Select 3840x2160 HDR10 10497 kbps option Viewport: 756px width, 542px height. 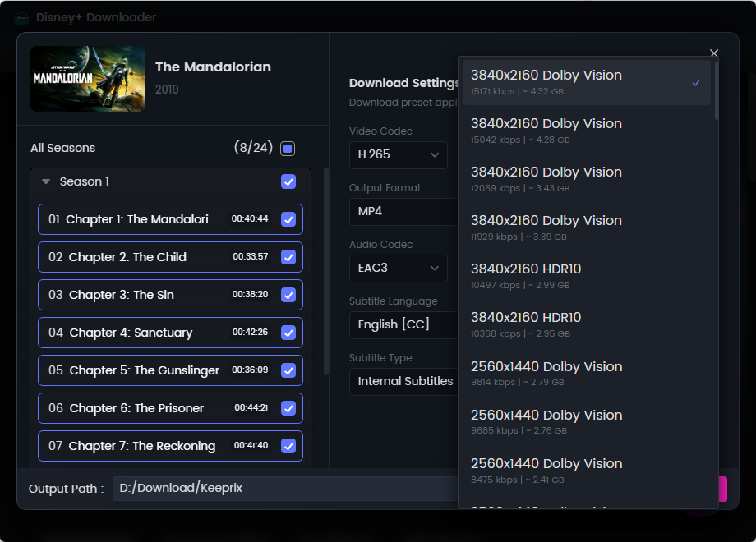[x=586, y=276]
